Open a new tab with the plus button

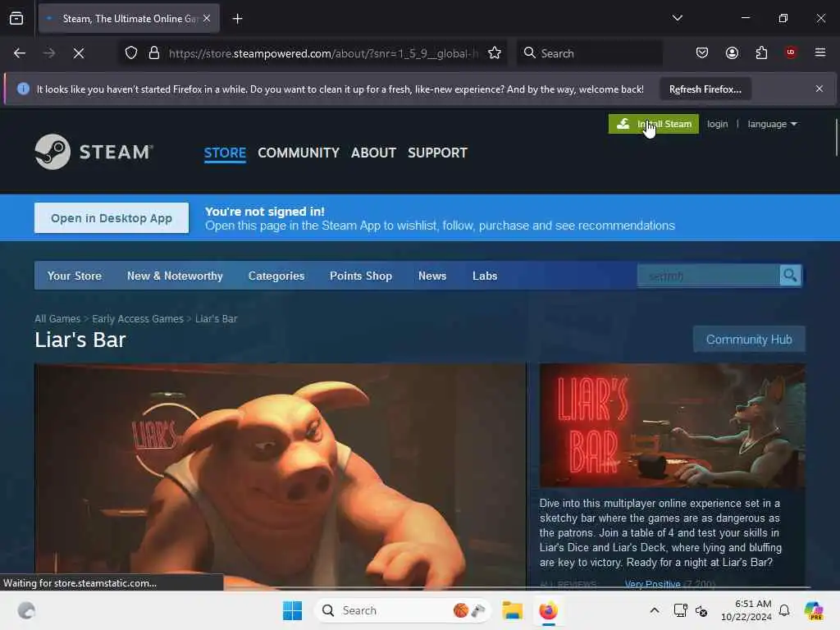tap(237, 19)
